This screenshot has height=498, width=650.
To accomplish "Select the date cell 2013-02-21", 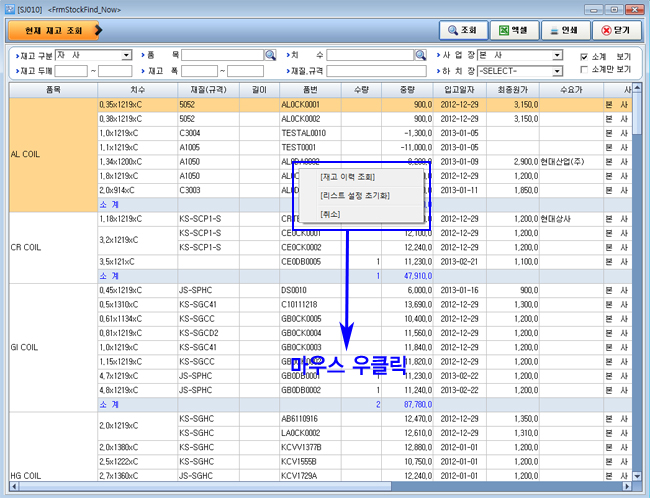I will point(460,262).
